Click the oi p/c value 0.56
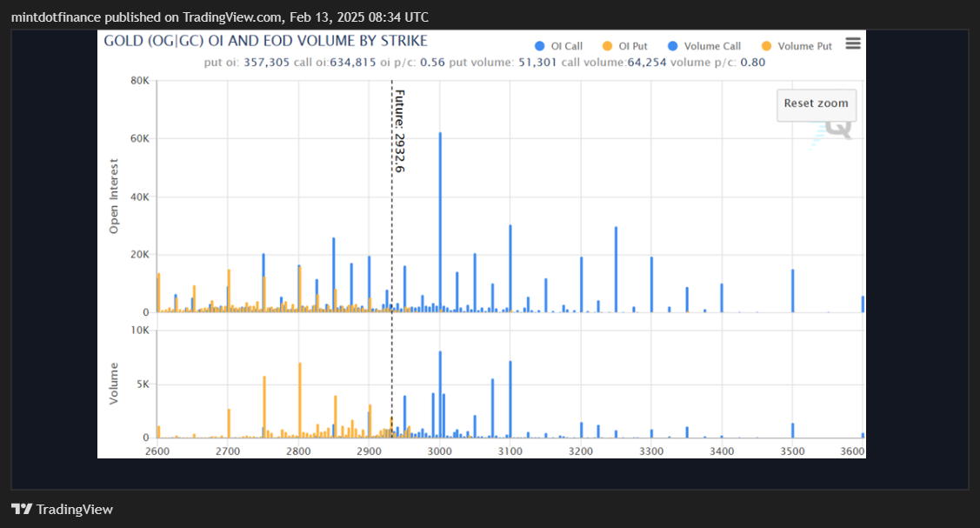Image resolution: width=980 pixels, height=528 pixels. point(432,63)
